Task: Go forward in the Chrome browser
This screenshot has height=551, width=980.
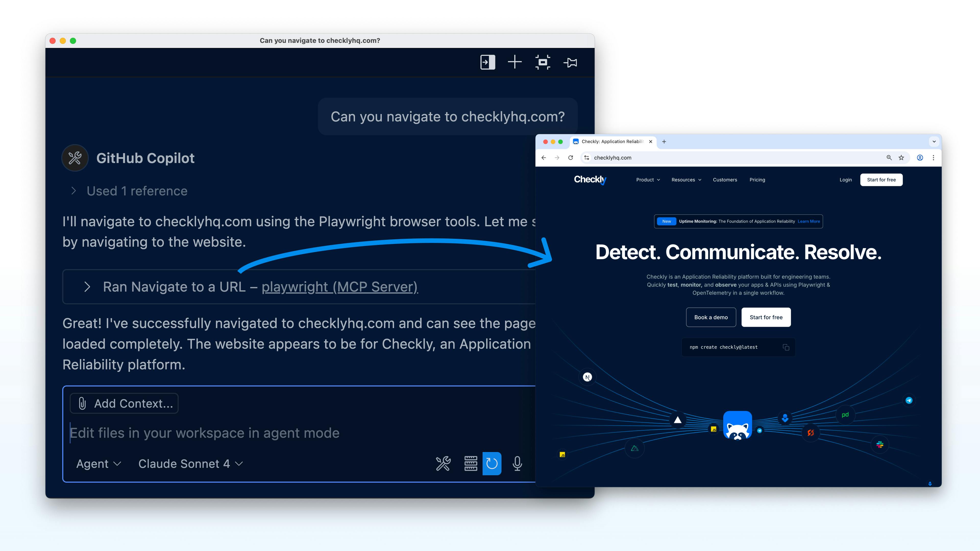Action: [x=557, y=158]
